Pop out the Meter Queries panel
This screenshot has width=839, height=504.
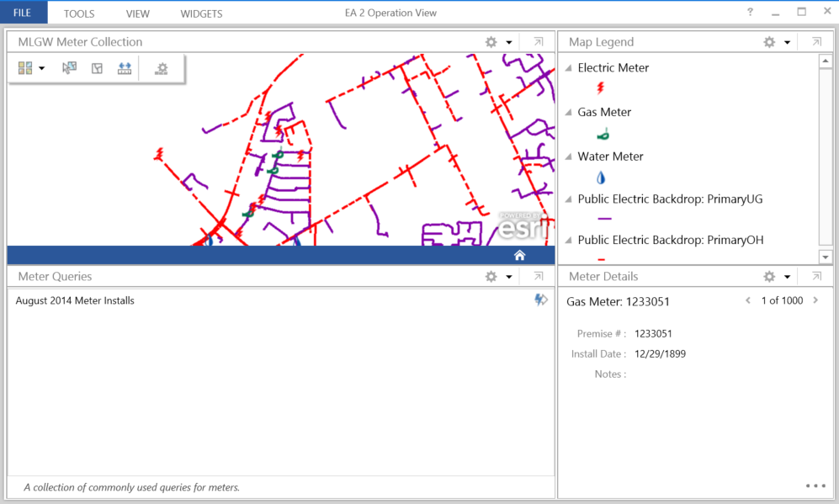pyautogui.click(x=539, y=277)
